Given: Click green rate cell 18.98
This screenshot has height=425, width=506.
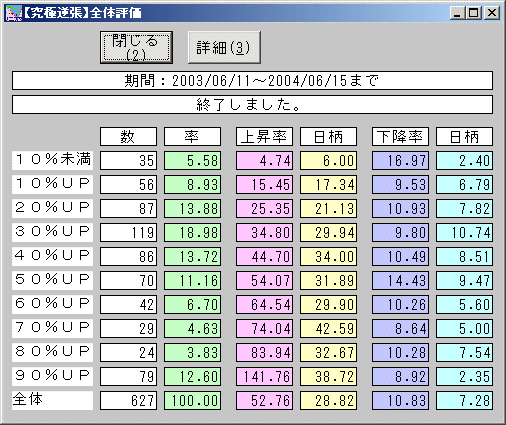Looking at the screenshot, I should 192,232.
